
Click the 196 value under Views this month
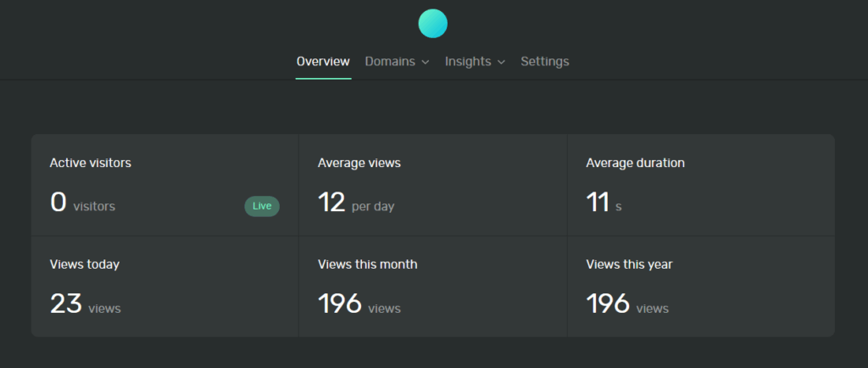click(x=340, y=304)
